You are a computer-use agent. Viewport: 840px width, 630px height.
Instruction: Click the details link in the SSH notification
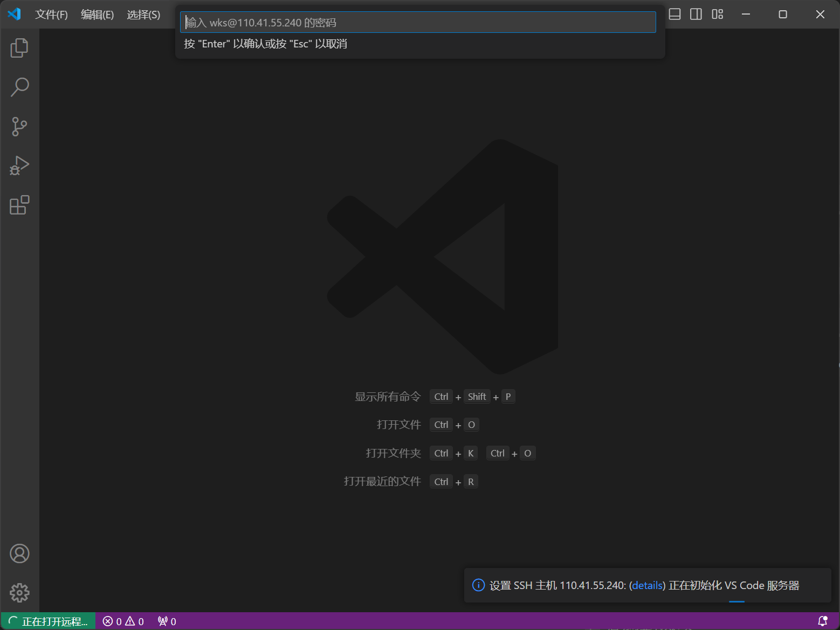[x=647, y=585]
